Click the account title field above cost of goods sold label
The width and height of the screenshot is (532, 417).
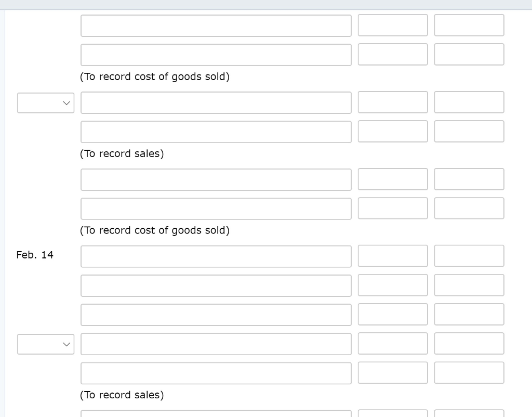(x=216, y=54)
